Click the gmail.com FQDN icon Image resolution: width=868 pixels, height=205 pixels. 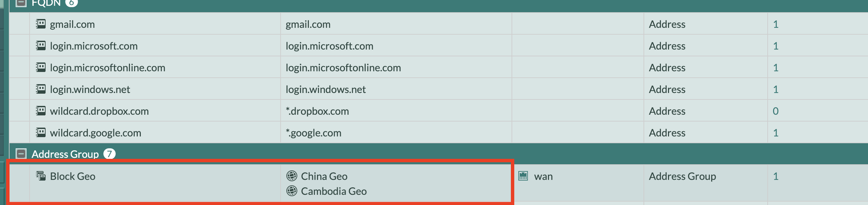point(41,24)
